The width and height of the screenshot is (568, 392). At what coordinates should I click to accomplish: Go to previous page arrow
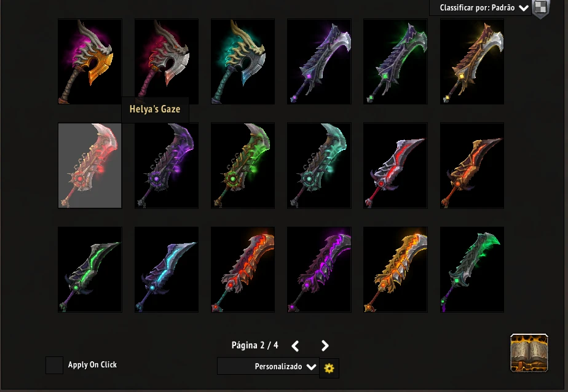coord(295,346)
